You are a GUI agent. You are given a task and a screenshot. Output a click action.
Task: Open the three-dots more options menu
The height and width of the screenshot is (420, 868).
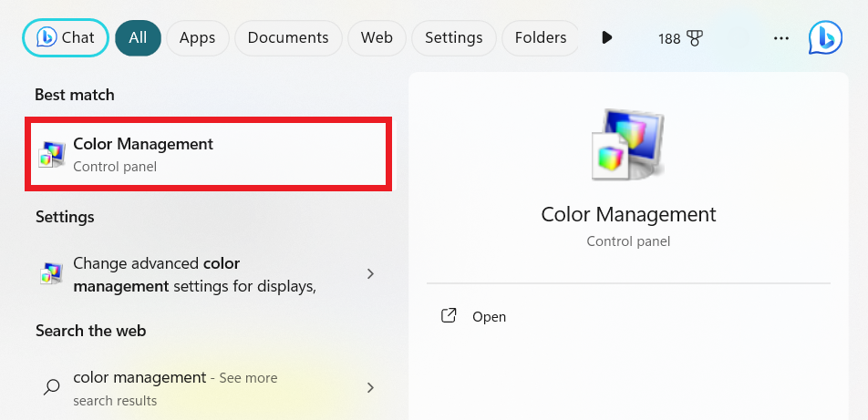(x=780, y=38)
